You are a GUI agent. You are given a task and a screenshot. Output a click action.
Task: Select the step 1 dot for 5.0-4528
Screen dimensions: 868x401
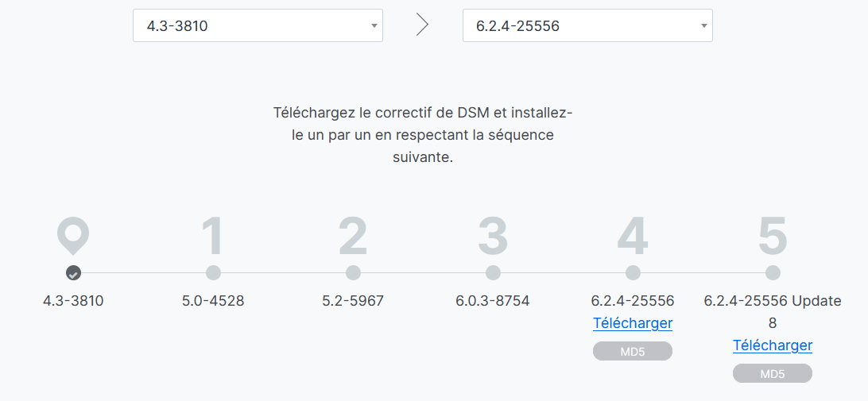click(x=213, y=272)
